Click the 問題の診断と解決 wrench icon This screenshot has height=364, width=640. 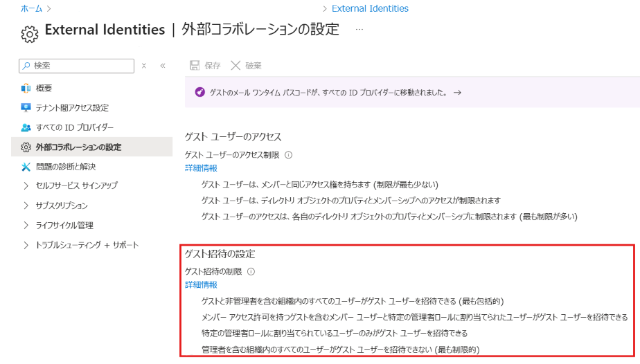point(26,167)
